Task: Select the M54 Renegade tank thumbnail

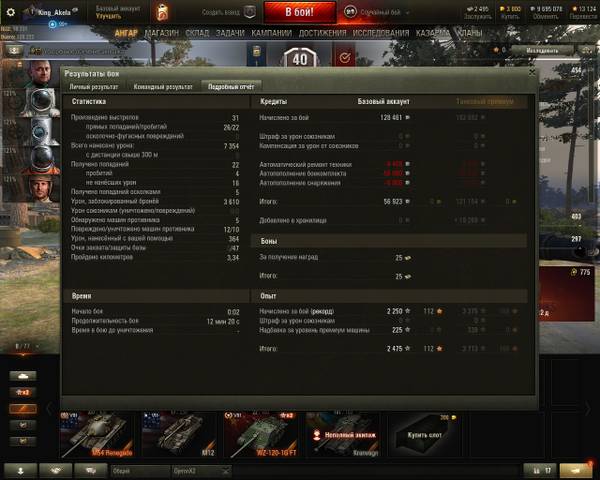Action: [96, 435]
